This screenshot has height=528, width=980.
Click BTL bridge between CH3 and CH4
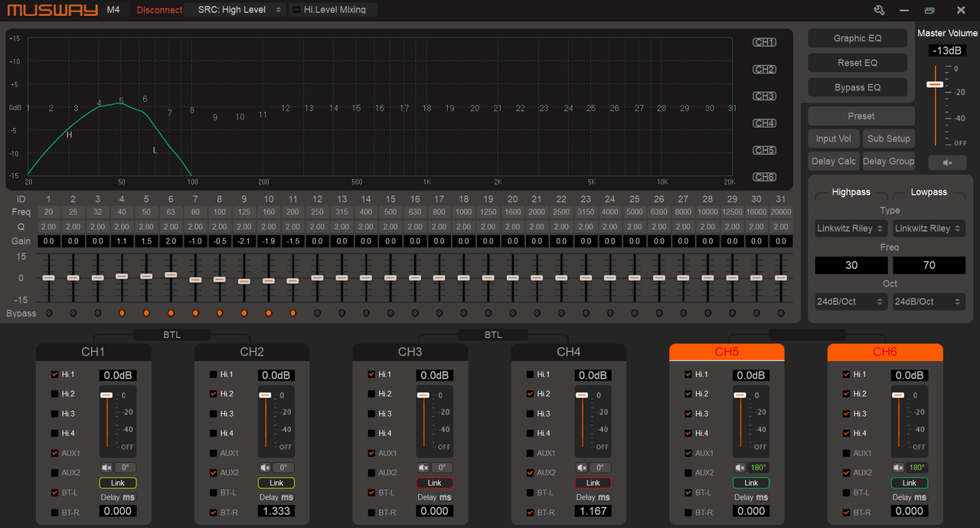pyautogui.click(x=493, y=334)
